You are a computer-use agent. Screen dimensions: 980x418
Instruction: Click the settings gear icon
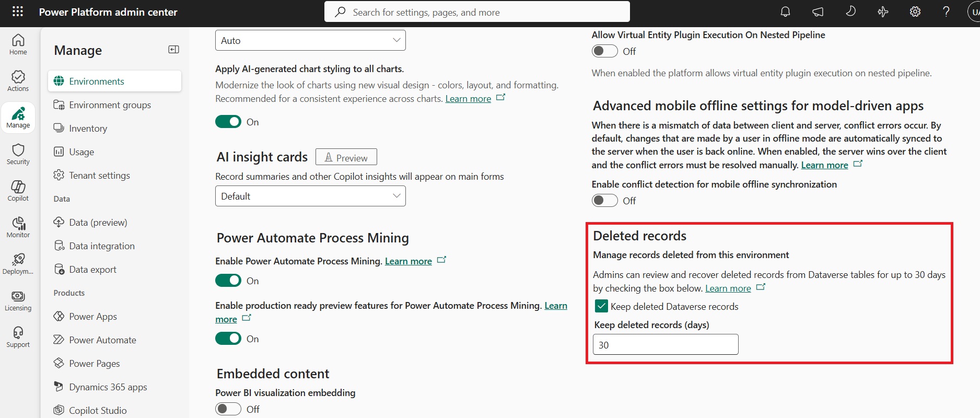pyautogui.click(x=915, y=11)
